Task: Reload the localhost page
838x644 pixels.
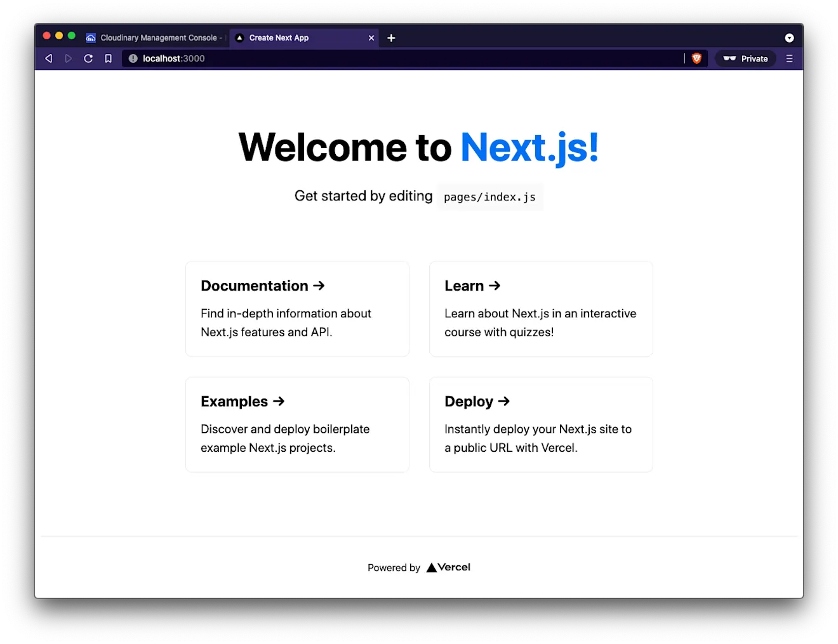Action: (88, 58)
